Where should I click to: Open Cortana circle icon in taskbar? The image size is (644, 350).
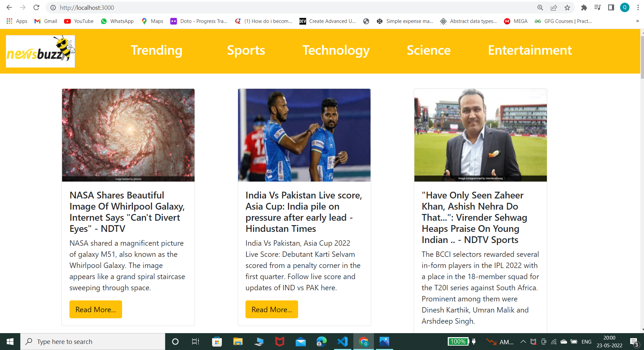[175, 342]
